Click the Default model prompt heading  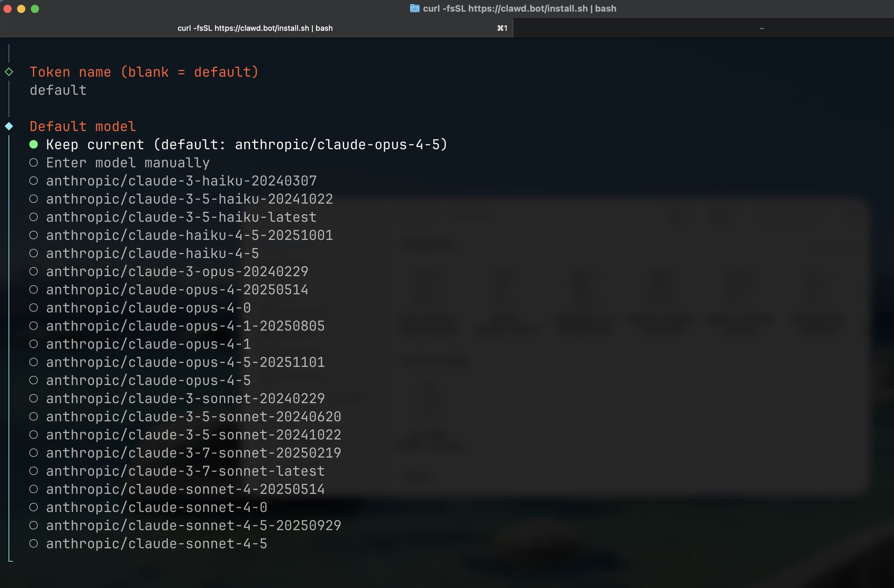coord(82,127)
